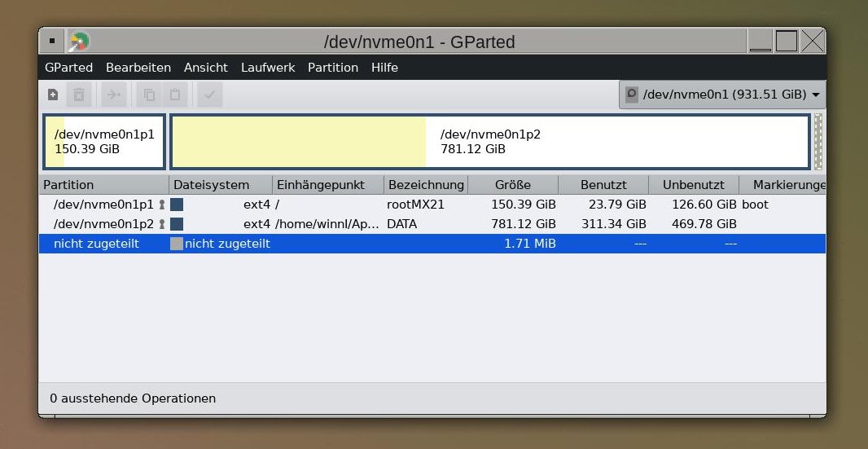Screen dimensions: 868x449
Task: Click the ext4 color swatch for nvme0n1p2
Action: pyautogui.click(x=177, y=224)
